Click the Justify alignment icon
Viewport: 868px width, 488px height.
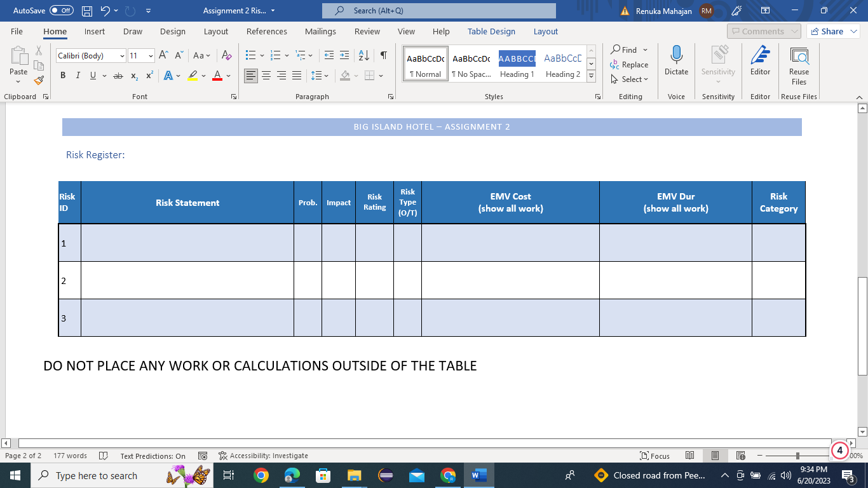297,76
